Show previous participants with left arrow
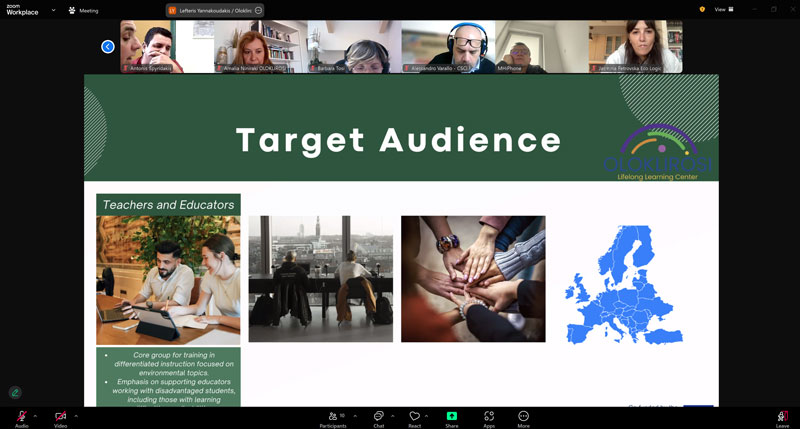 [108, 47]
